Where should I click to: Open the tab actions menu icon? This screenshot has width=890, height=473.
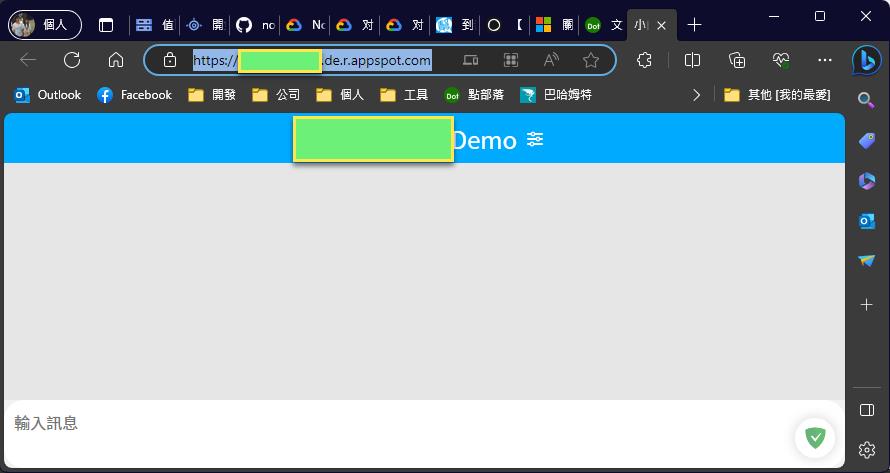106,25
